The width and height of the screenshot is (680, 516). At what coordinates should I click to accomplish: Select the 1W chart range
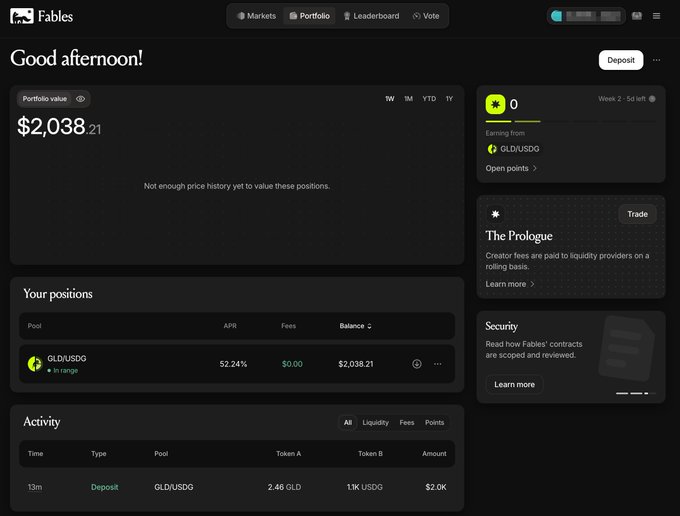coord(389,99)
